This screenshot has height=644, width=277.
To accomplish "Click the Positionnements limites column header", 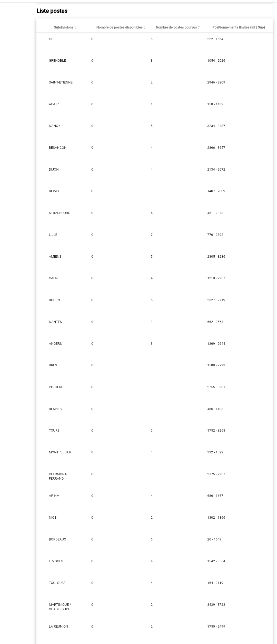I will (238, 27).
